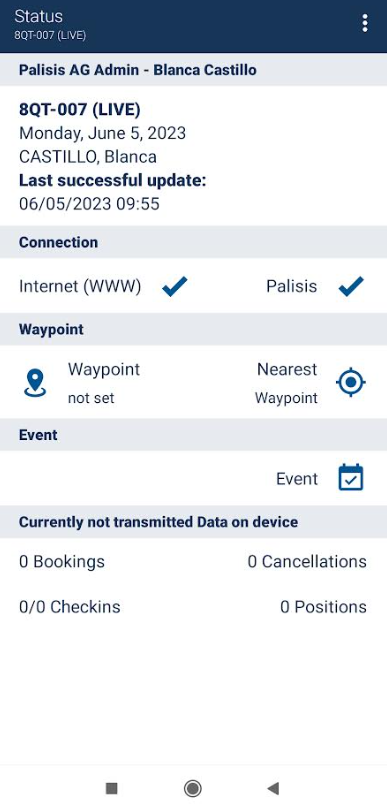Tap the 'Nearest Waypoint' label
Viewport: 387px width, 810px height.
[287, 383]
